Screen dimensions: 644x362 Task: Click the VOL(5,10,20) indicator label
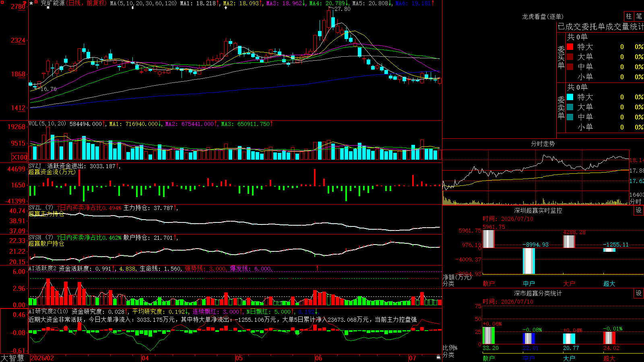(x=47, y=124)
